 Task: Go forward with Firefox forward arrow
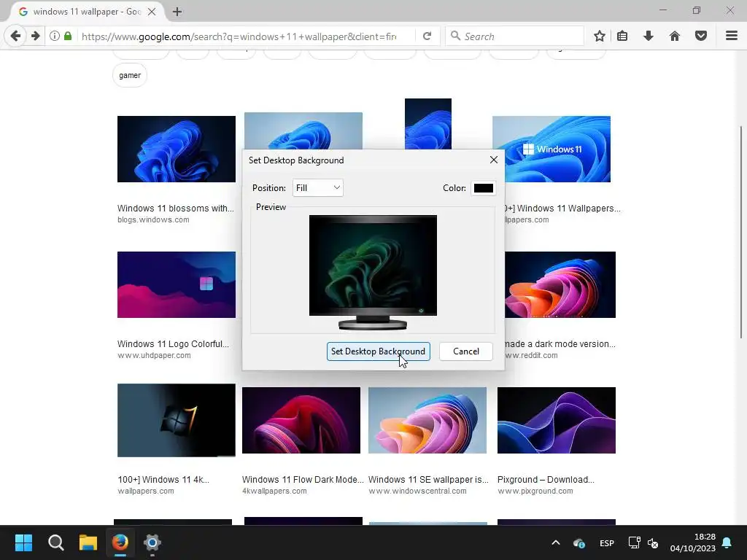pyautogui.click(x=35, y=36)
